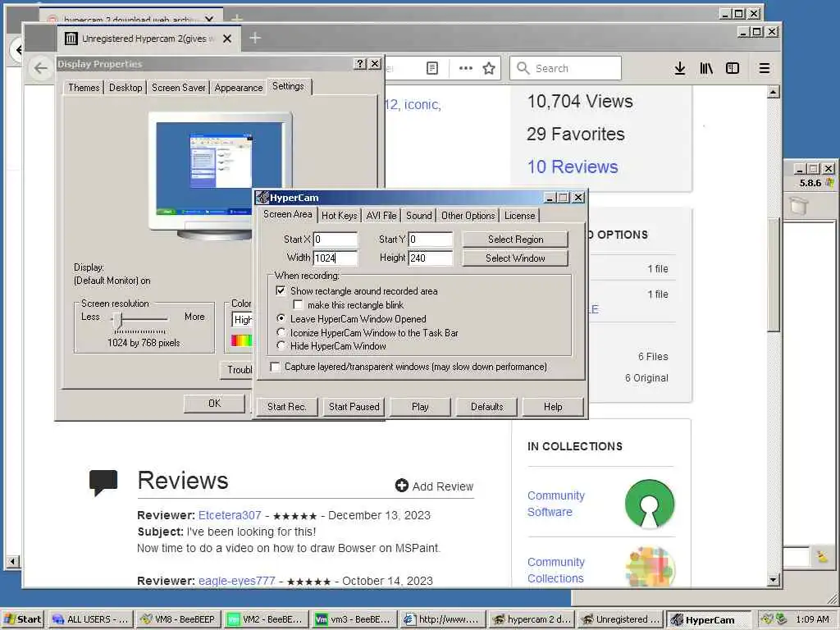This screenshot has width=840, height=630.
Task: Open reviewer eagle-eyes777 profile link
Action: click(237, 581)
